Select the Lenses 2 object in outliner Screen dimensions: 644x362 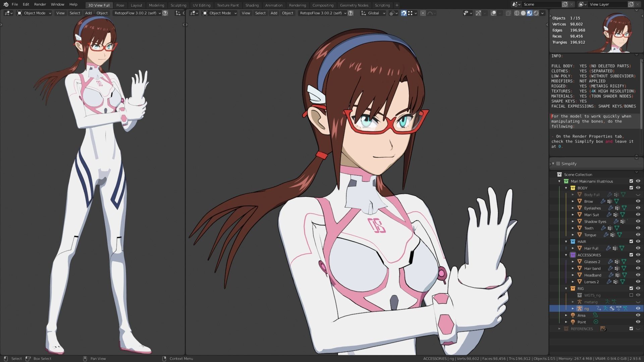pos(591,282)
